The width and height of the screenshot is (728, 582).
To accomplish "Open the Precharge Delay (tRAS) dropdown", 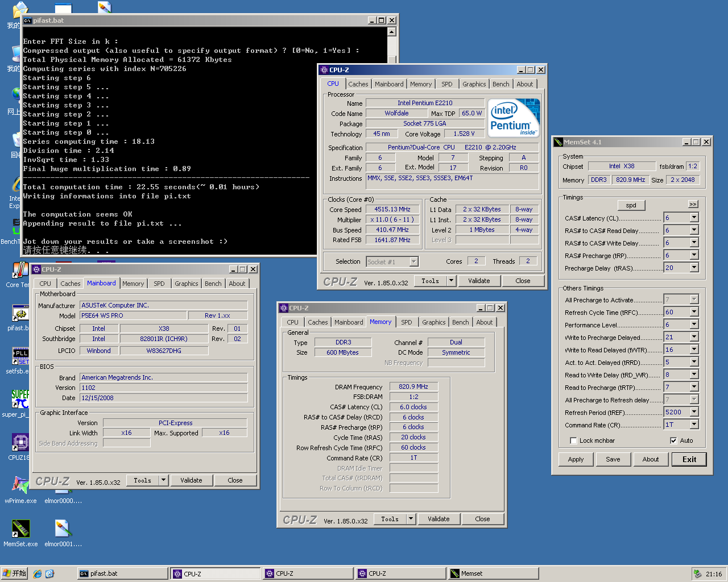I will coord(694,268).
